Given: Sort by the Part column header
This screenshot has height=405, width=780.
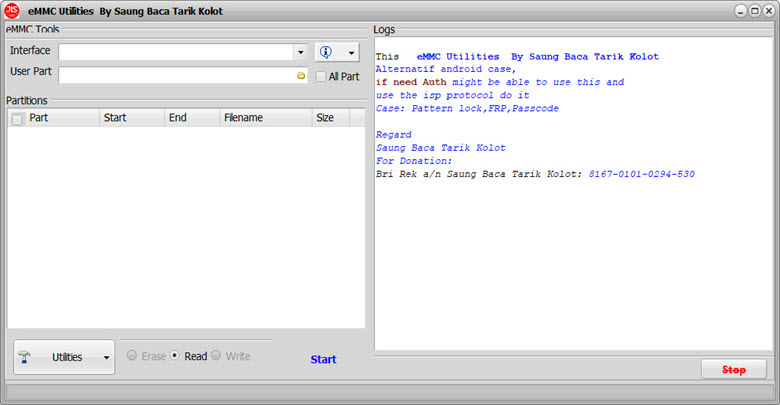Looking at the screenshot, I should (54, 118).
